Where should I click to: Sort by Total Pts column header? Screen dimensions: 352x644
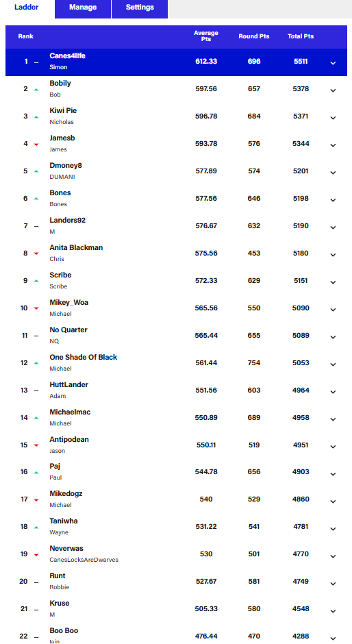coord(301,36)
